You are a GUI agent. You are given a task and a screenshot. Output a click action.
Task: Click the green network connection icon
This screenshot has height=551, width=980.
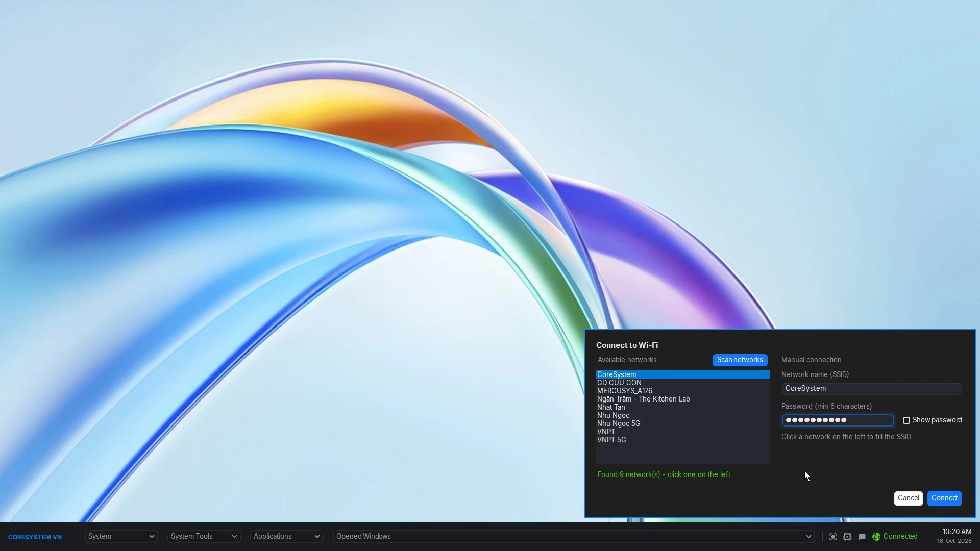(x=876, y=537)
